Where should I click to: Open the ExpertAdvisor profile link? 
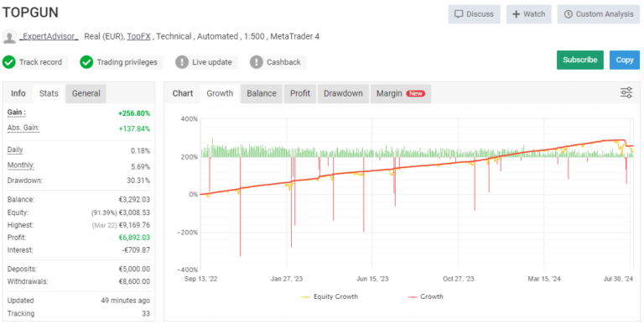pyautogui.click(x=49, y=36)
